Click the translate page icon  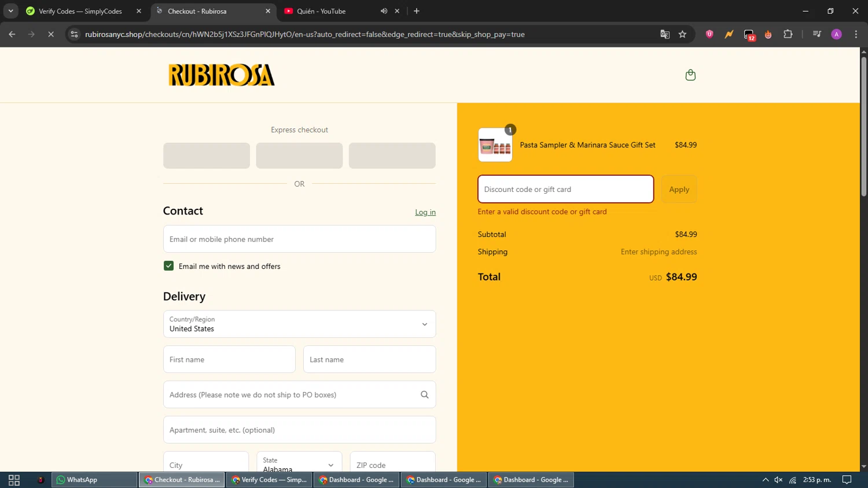(x=665, y=34)
